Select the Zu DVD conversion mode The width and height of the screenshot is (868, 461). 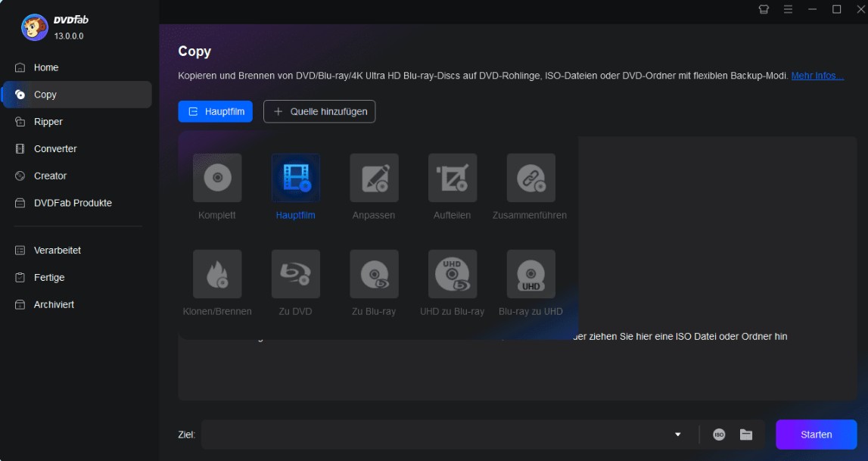click(296, 274)
